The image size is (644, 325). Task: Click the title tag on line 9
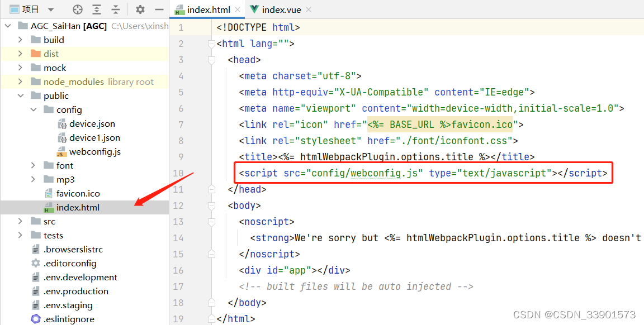pos(386,157)
